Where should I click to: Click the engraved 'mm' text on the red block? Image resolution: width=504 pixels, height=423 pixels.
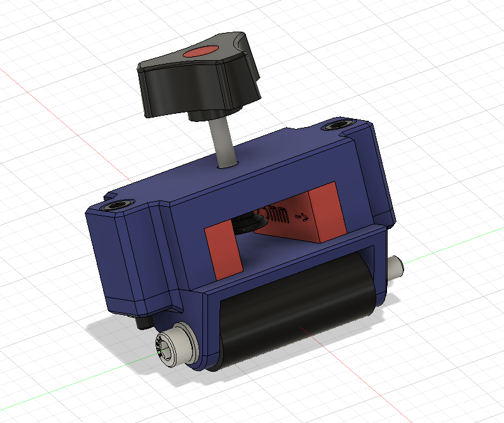click(x=278, y=214)
